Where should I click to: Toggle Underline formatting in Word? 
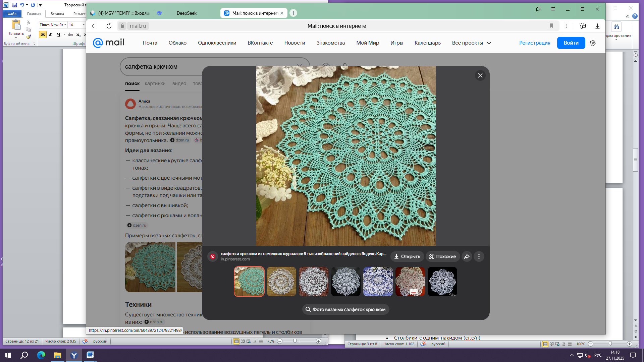59,34
